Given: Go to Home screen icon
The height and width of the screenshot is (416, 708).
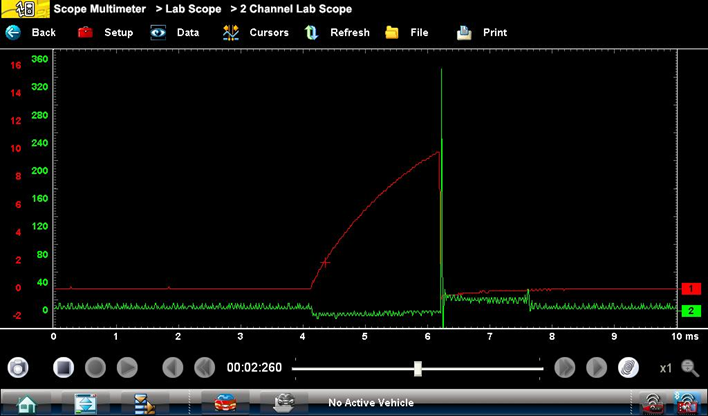Looking at the screenshot, I should tap(26, 404).
